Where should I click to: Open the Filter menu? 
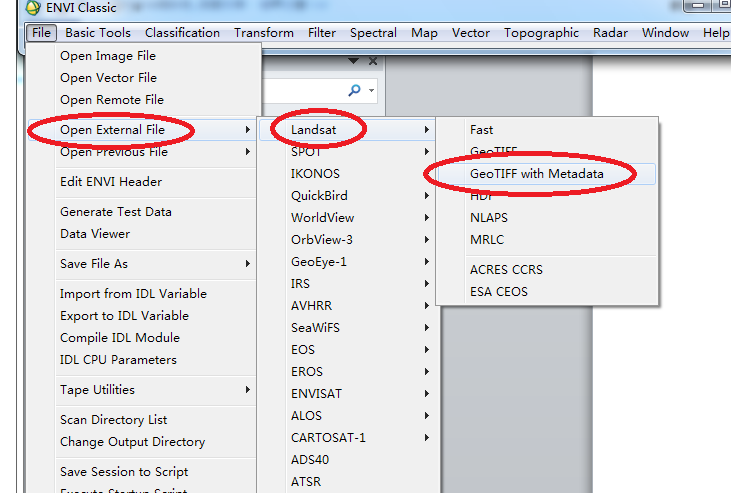322,33
